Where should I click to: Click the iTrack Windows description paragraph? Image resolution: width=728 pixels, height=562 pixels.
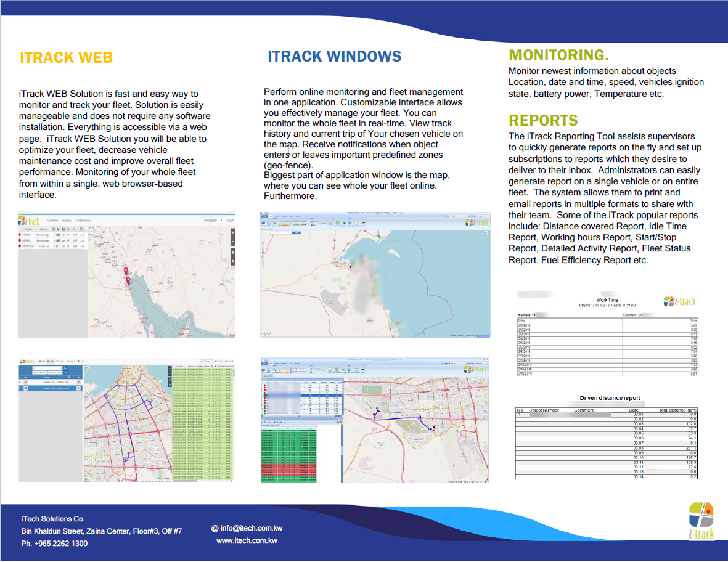click(364, 144)
